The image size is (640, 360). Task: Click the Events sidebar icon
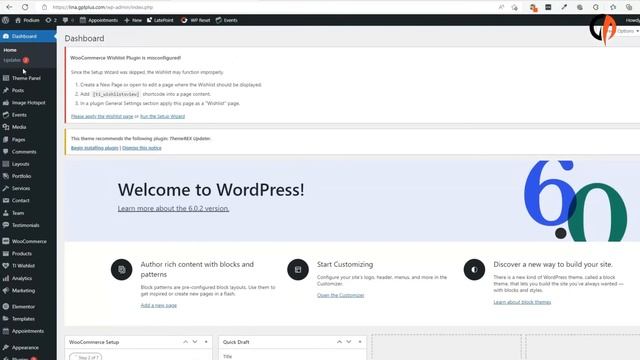pos(6,115)
